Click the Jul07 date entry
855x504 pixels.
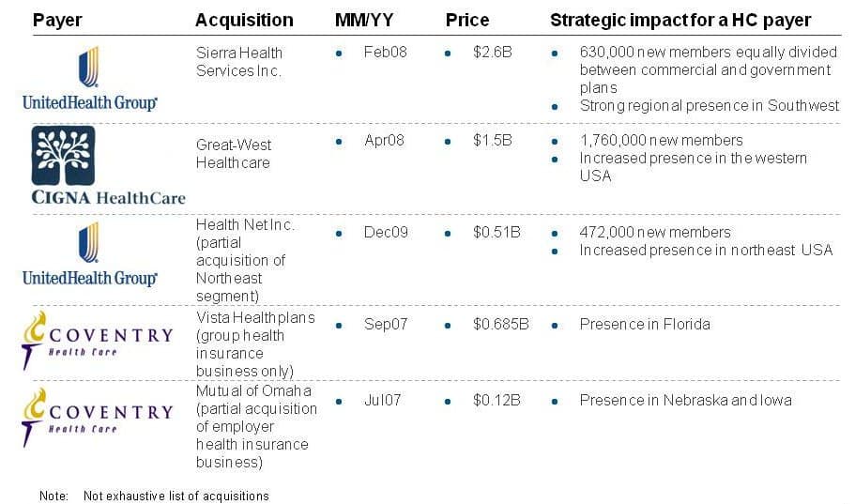pyautogui.click(x=382, y=401)
